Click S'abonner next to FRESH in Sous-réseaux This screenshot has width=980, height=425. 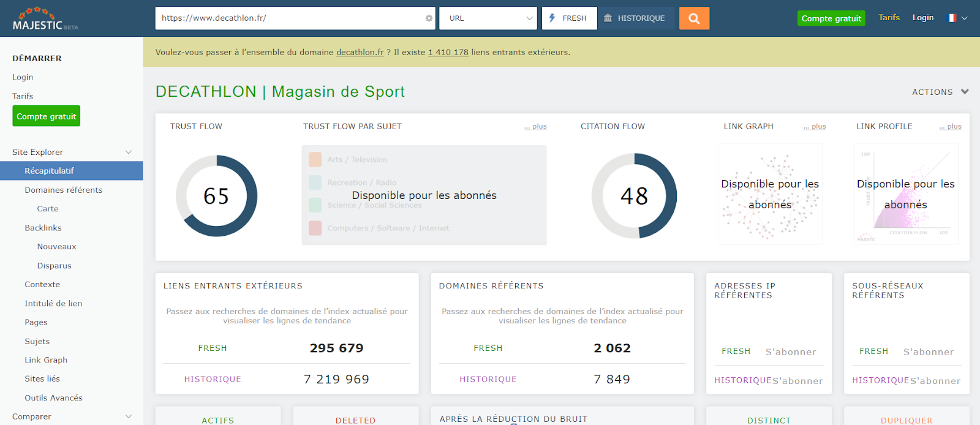coord(929,352)
